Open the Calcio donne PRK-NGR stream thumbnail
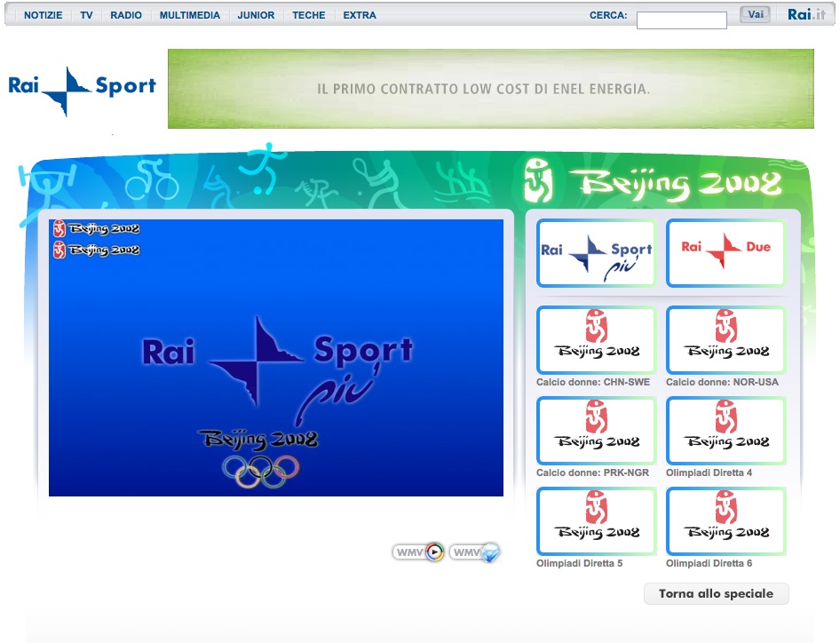 [596, 430]
